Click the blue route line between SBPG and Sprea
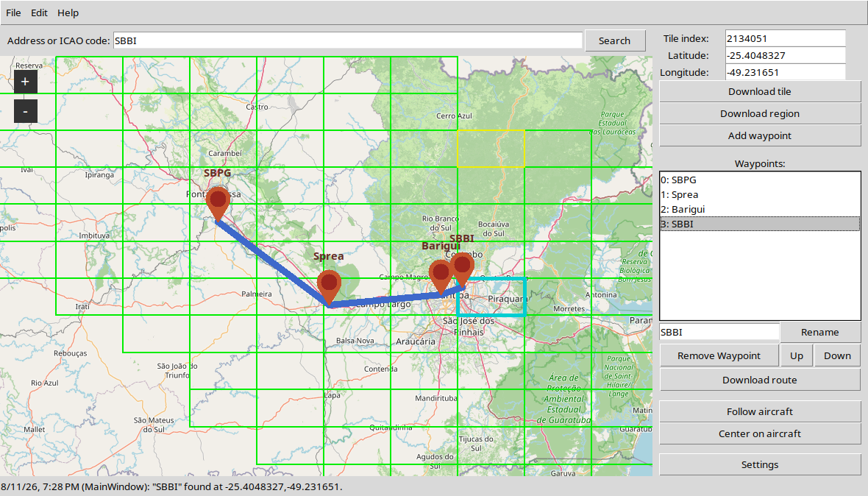 [x=272, y=261]
